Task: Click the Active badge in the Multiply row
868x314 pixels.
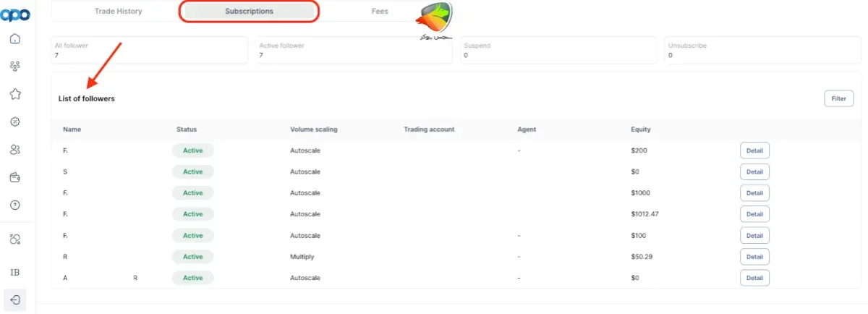Action: click(193, 257)
